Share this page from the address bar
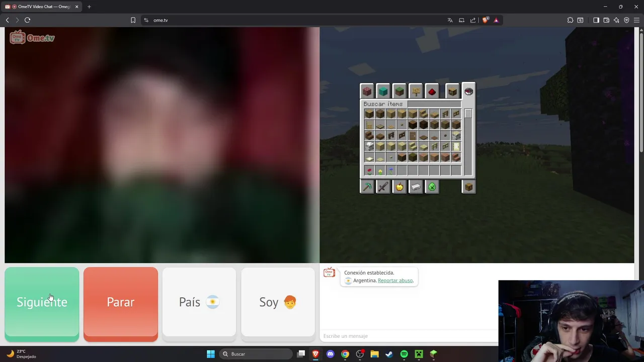The image size is (644, 362). coord(473,20)
